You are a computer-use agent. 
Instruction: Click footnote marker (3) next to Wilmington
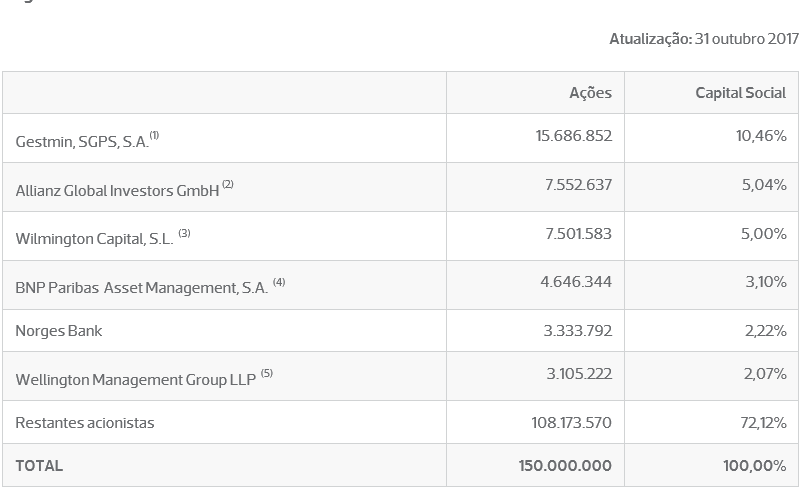184,233
